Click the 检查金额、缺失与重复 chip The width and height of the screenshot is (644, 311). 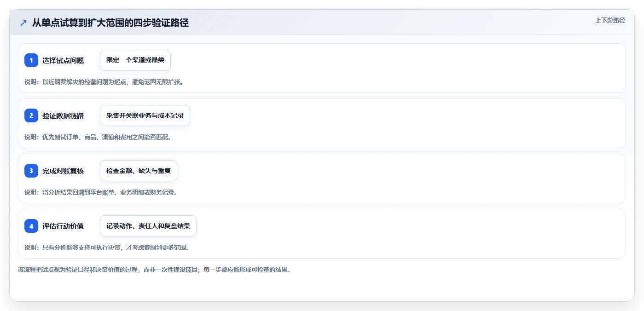(x=139, y=171)
